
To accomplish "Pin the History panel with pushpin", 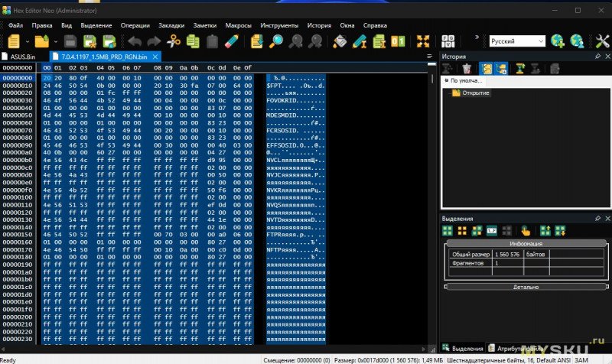I will [597, 57].
